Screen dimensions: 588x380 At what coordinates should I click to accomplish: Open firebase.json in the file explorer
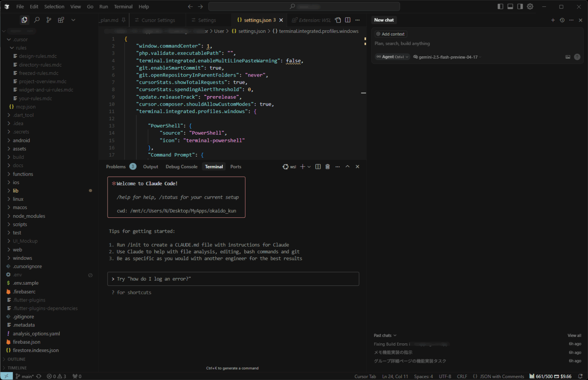point(26,342)
